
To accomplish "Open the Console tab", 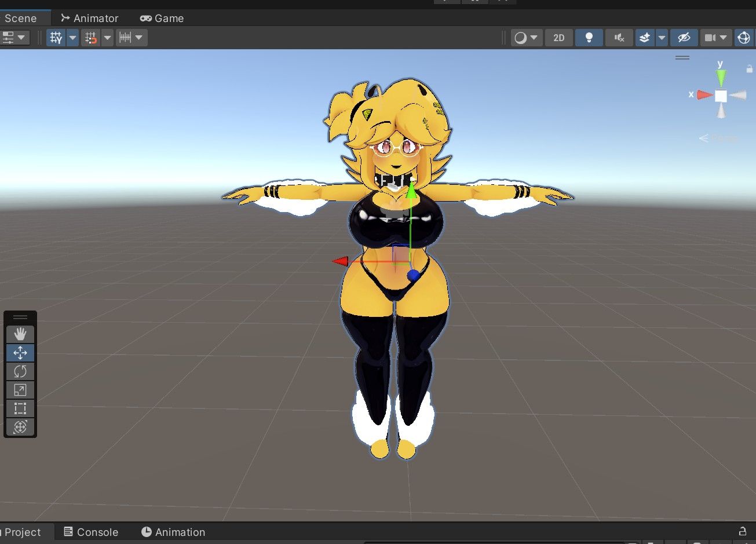I will (91, 532).
